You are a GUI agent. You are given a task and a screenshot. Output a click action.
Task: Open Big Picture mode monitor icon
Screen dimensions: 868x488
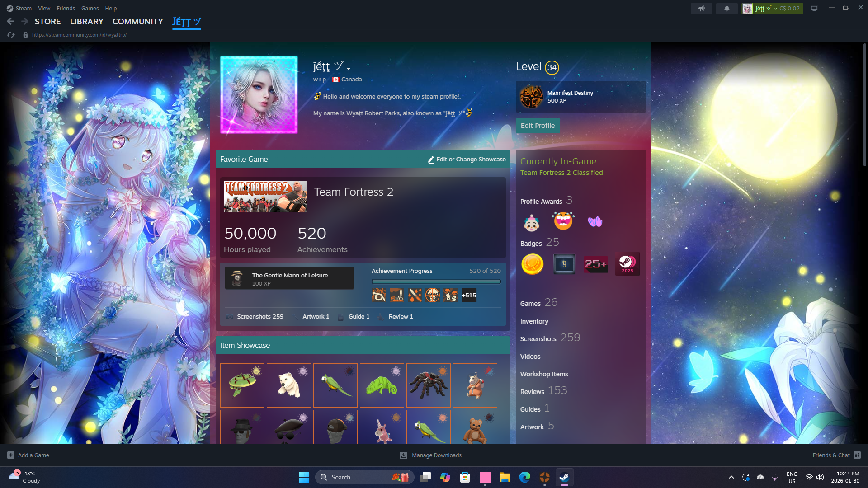[814, 9]
